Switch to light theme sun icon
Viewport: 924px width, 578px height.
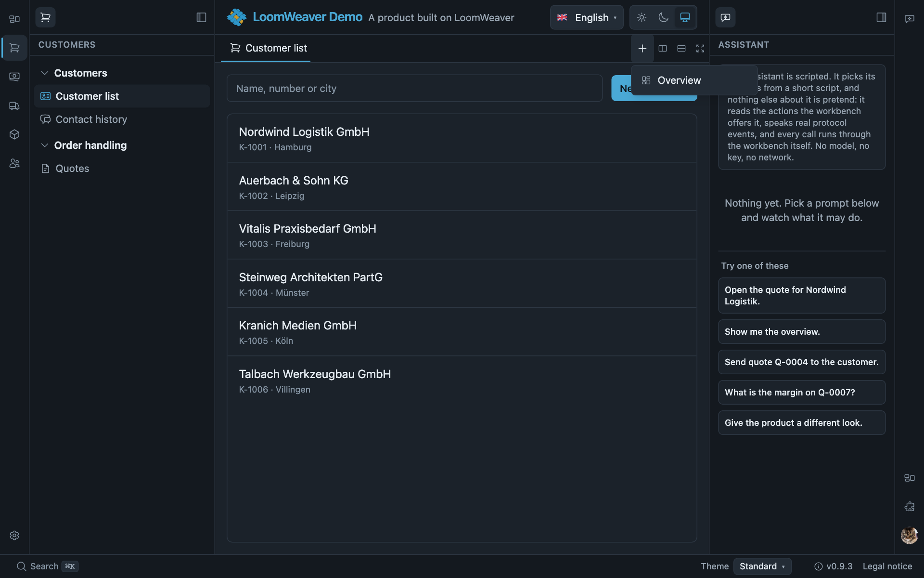(x=642, y=17)
